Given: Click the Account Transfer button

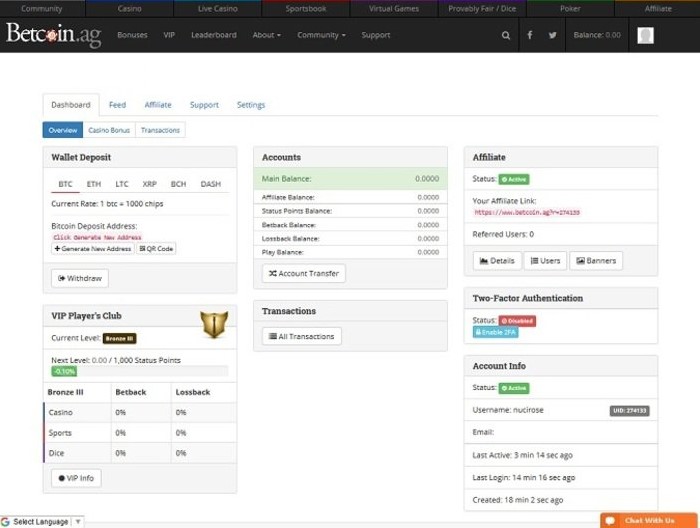Looking at the screenshot, I should [304, 273].
